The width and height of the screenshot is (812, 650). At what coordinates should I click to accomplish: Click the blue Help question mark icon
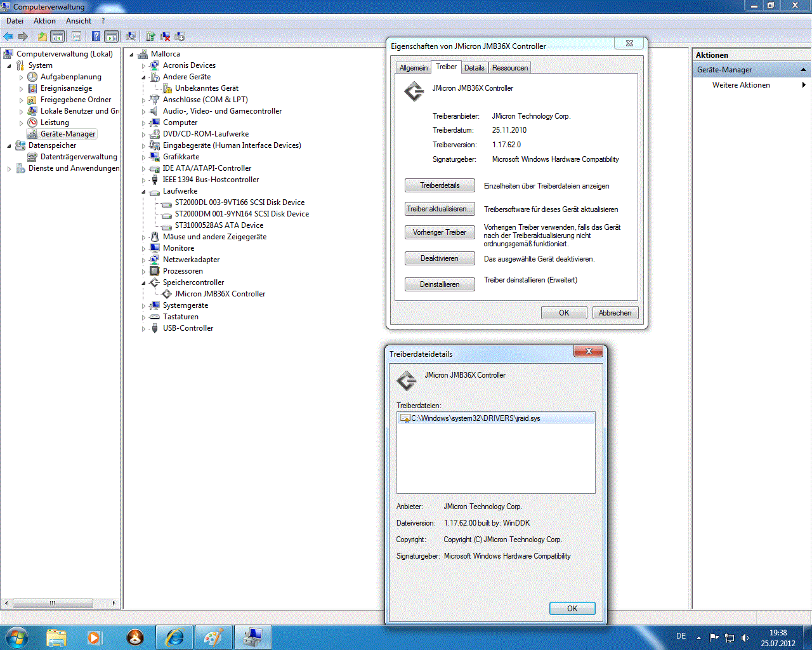click(96, 37)
